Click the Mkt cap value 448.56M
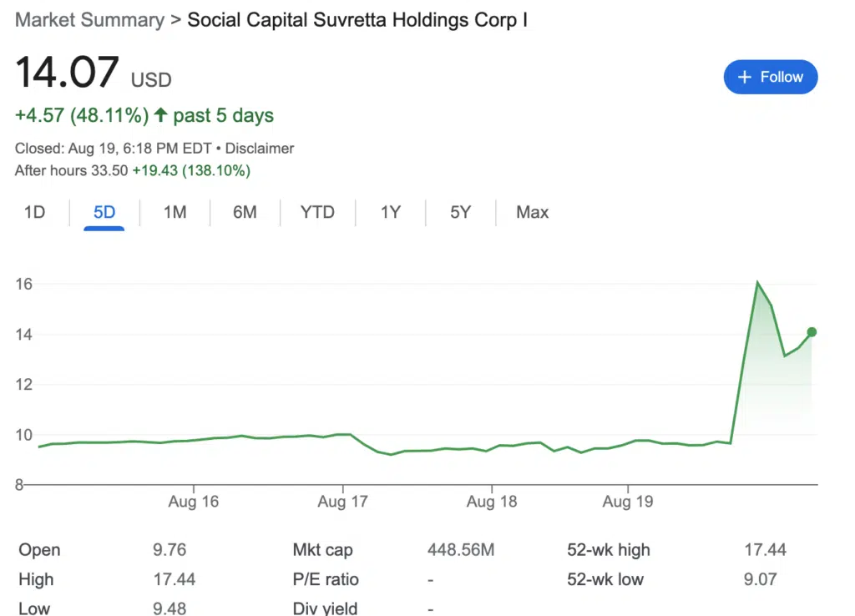Image resolution: width=855 pixels, height=616 pixels. coord(460,550)
